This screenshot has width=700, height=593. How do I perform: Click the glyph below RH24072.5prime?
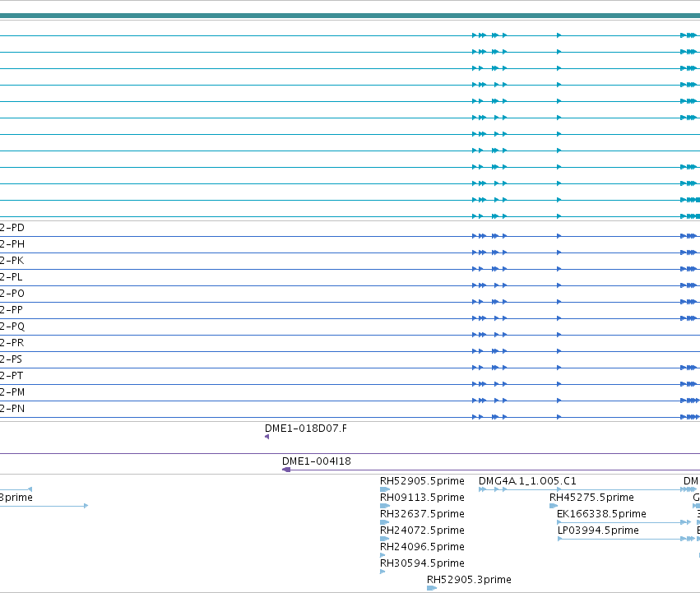click(384, 539)
